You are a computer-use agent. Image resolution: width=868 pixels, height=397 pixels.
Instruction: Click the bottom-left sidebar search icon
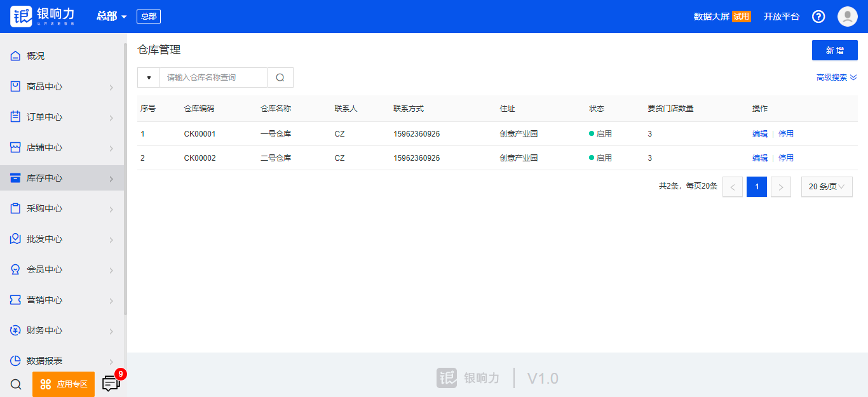point(17,384)
